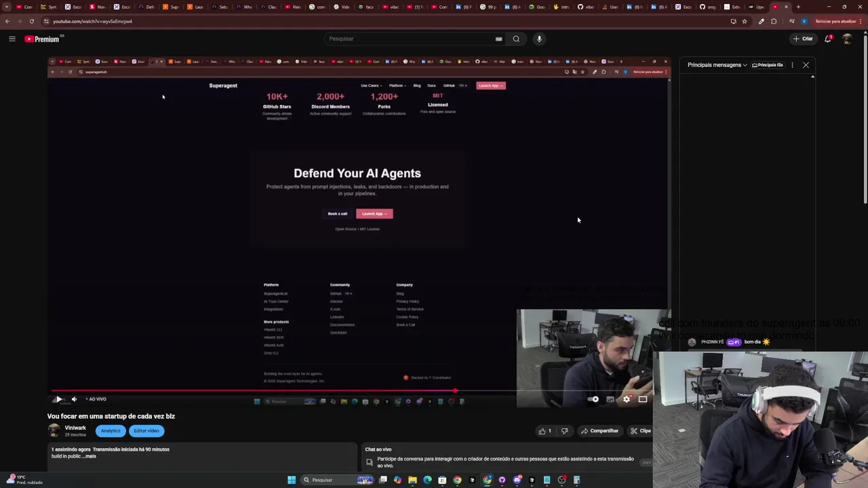Switch to the Upw browser tab
868x488 pixels.
point(756,7)
